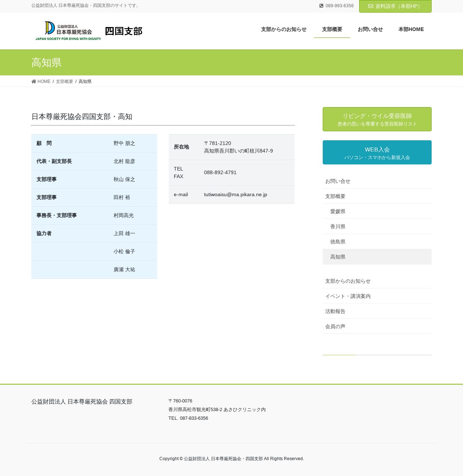Image resolution: width=463 pixels, height=476 pixels.
Task: Click the site tagline in the top bar
Action: [86, 6]
